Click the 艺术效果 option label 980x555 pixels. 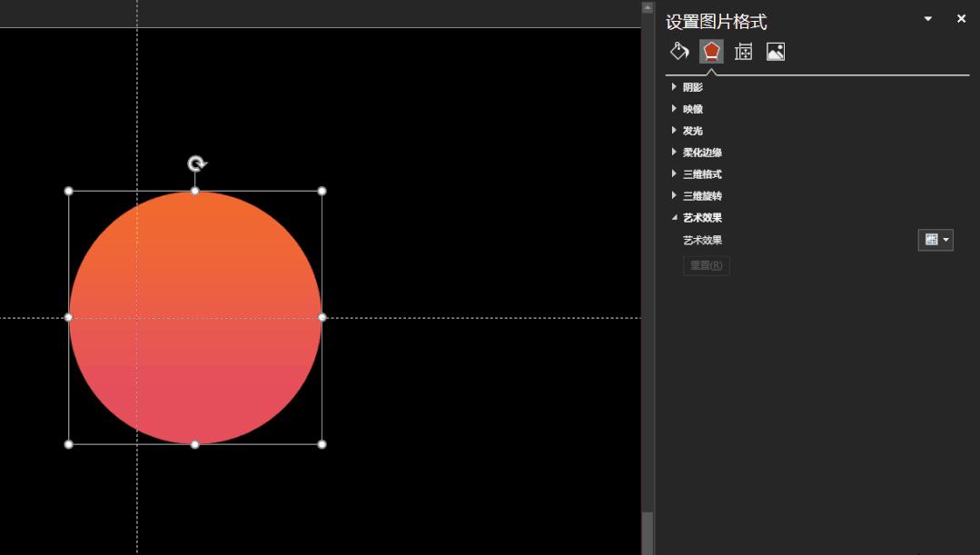pos(702,240)
